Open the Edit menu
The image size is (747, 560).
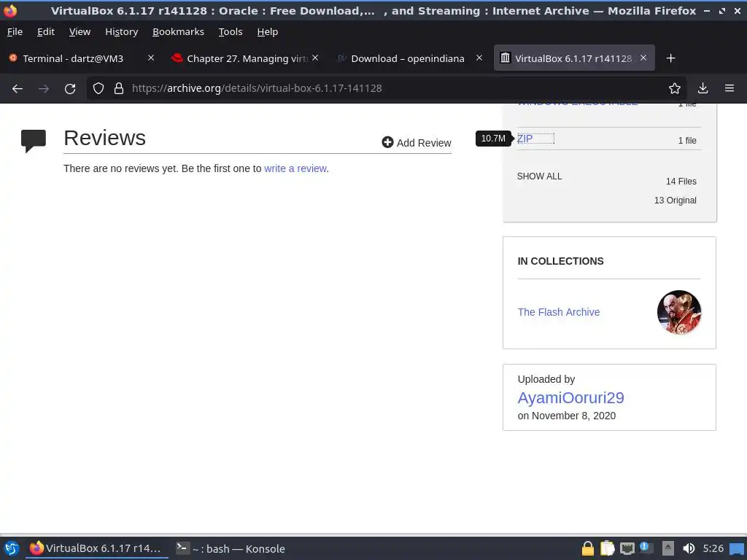46,32
